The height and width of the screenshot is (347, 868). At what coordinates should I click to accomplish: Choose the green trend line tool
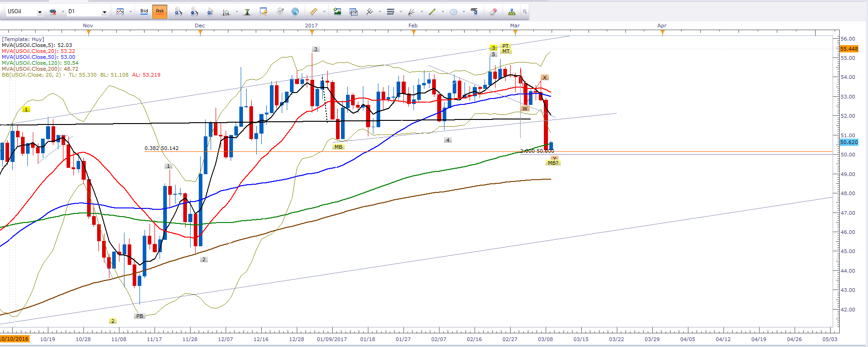coord(432,11)
